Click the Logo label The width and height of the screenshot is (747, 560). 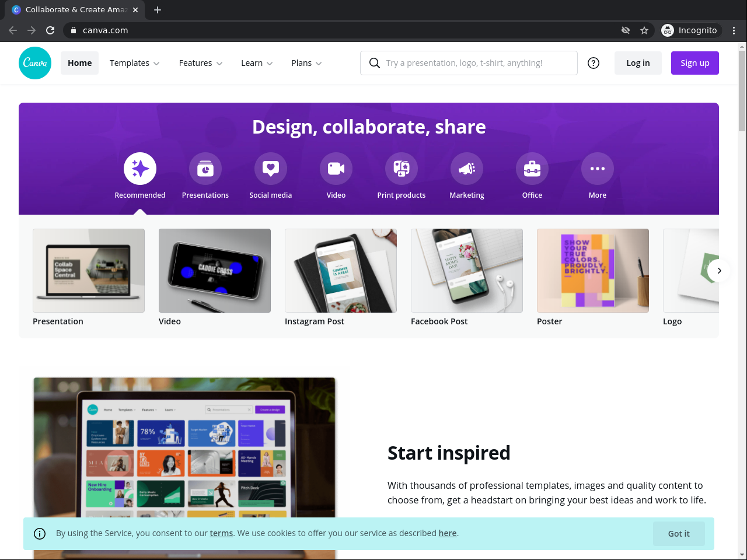point(672,321)
